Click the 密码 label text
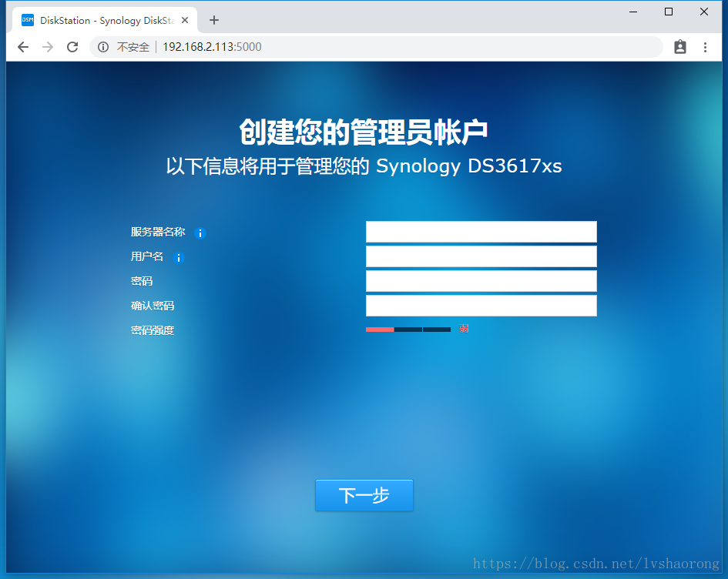This screenshot has height=579, width=728. coord(142,281)
